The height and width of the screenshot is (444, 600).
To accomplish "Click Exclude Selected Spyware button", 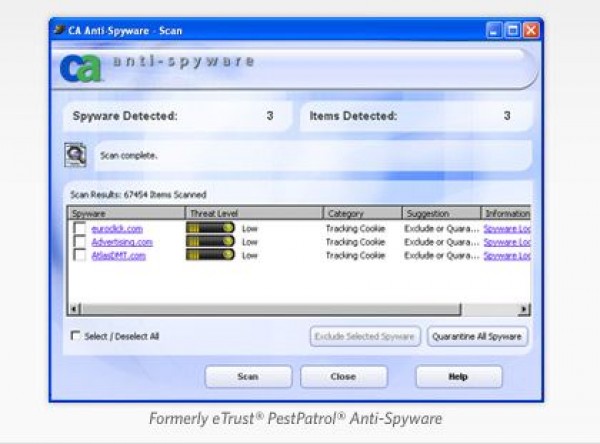I will coord(365,336).
